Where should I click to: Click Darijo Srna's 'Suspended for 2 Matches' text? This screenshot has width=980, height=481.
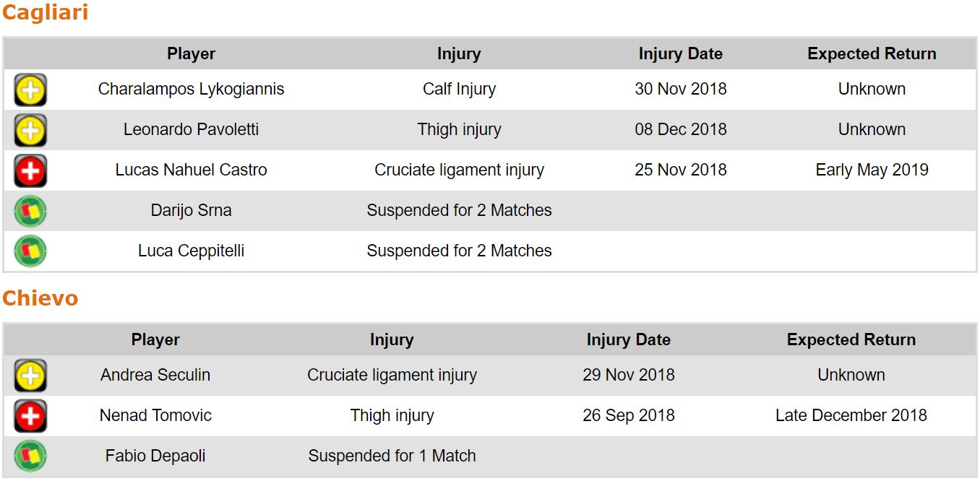[459, 211]
